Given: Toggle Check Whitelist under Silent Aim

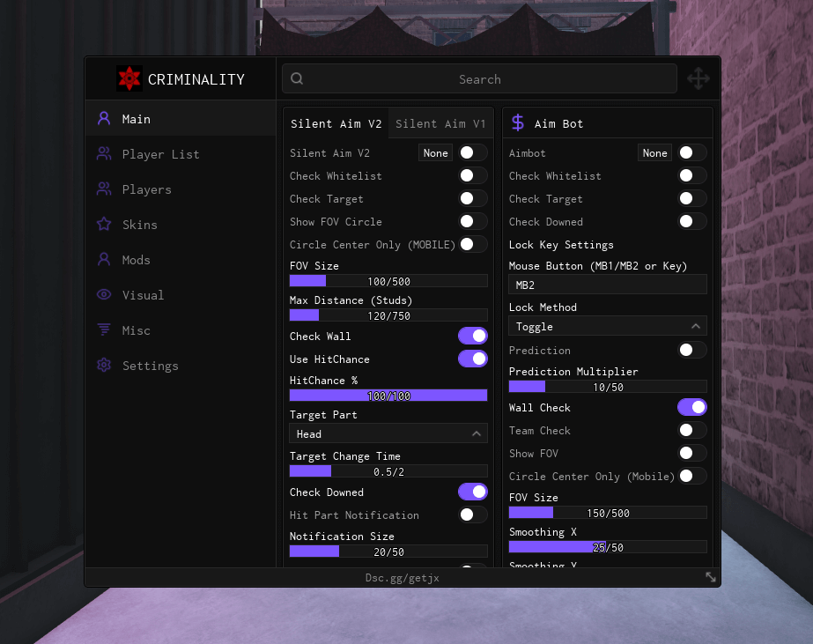Looking at the screenshot, I should coord(473,175).
